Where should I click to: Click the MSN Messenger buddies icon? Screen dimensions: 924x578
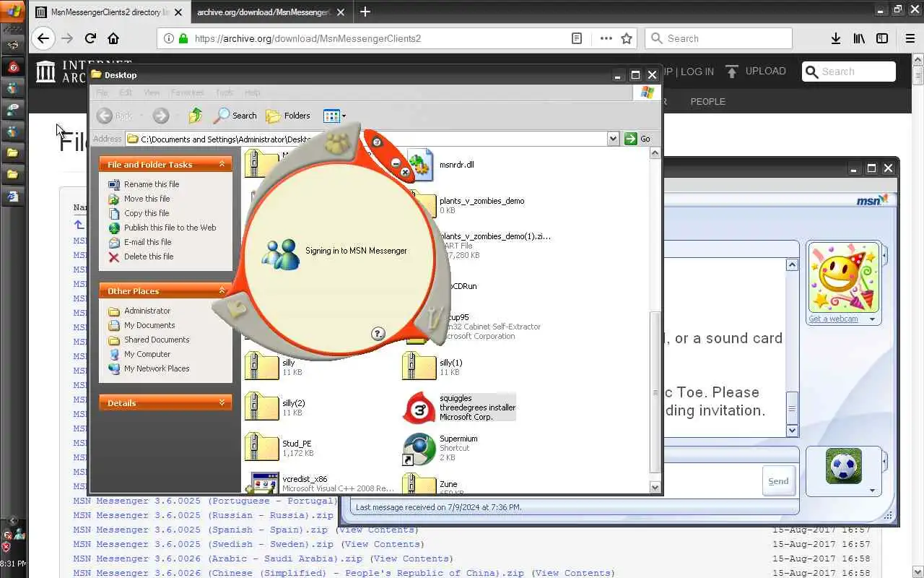280,254
